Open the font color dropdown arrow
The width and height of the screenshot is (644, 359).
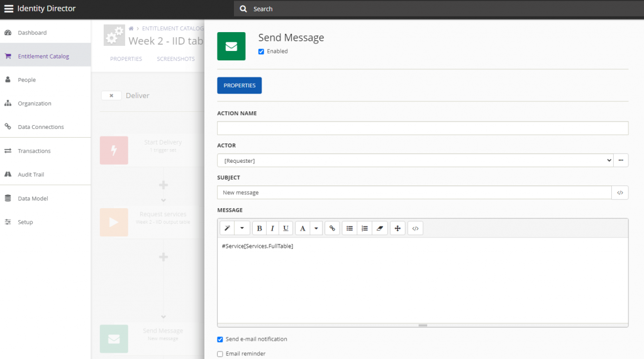click(316, 228)
